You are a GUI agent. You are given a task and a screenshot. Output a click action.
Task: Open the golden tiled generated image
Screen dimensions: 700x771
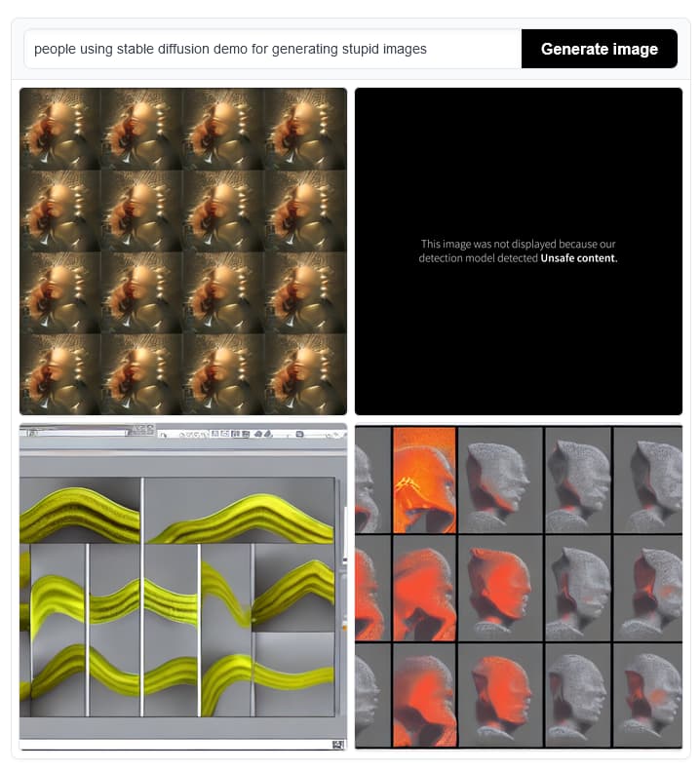183,251
